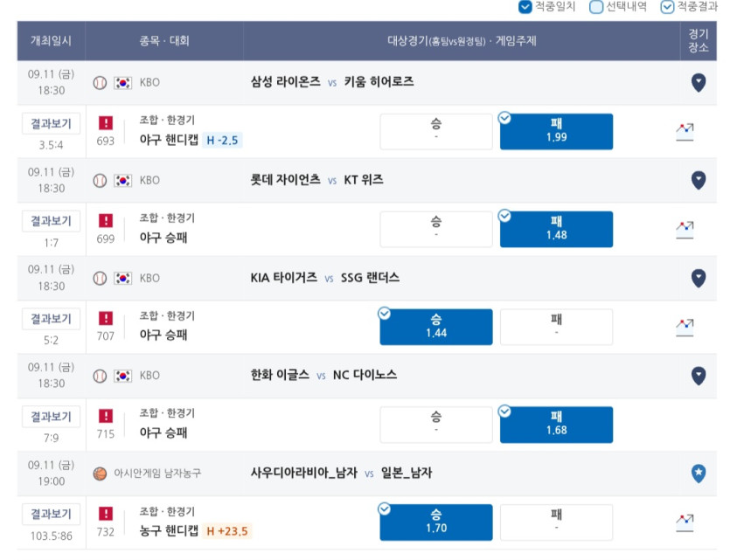730x560 pixels.
Task: Select empty 승 option for 한화 이글스 game
Action: 436,425
